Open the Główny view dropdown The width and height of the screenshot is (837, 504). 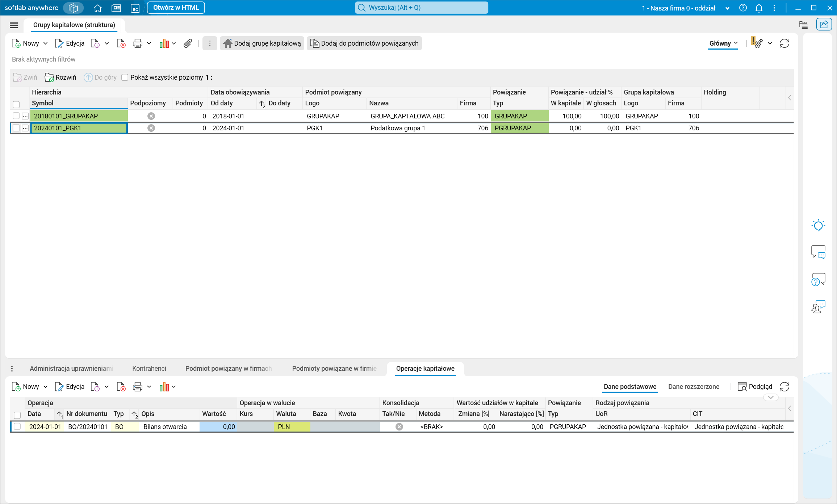(x=723, y=43)
